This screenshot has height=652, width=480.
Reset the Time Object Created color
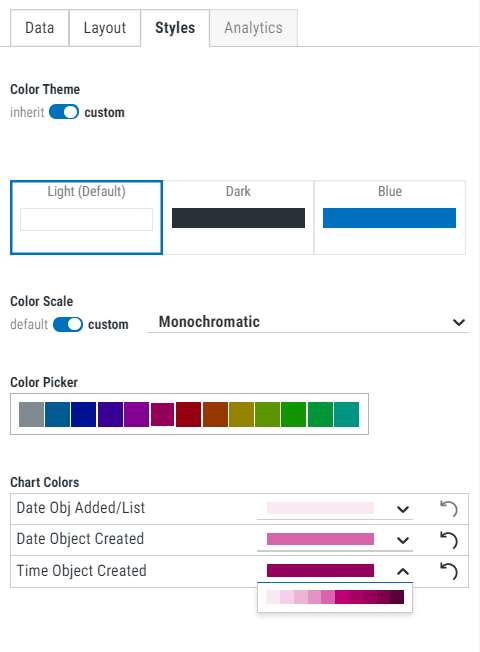click(449, 571)
